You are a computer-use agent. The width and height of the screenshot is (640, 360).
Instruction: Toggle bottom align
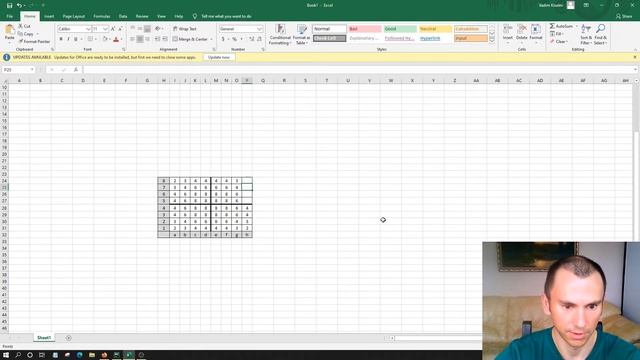147,29
